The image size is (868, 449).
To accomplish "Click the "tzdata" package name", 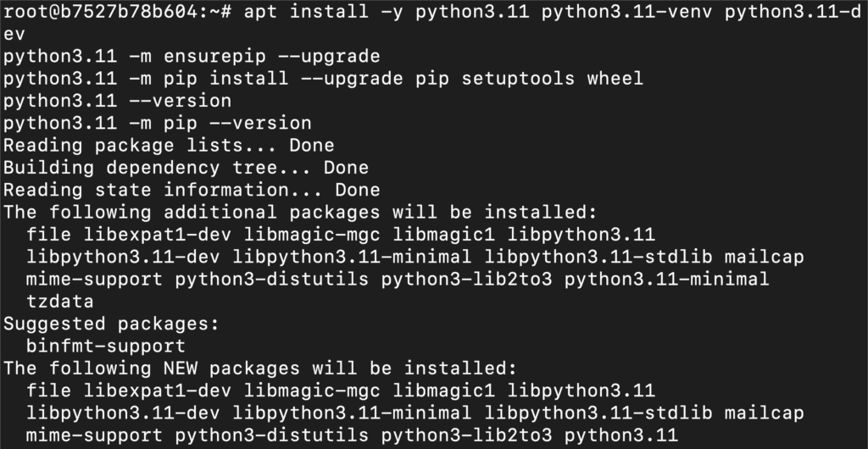I will [60, 301].
